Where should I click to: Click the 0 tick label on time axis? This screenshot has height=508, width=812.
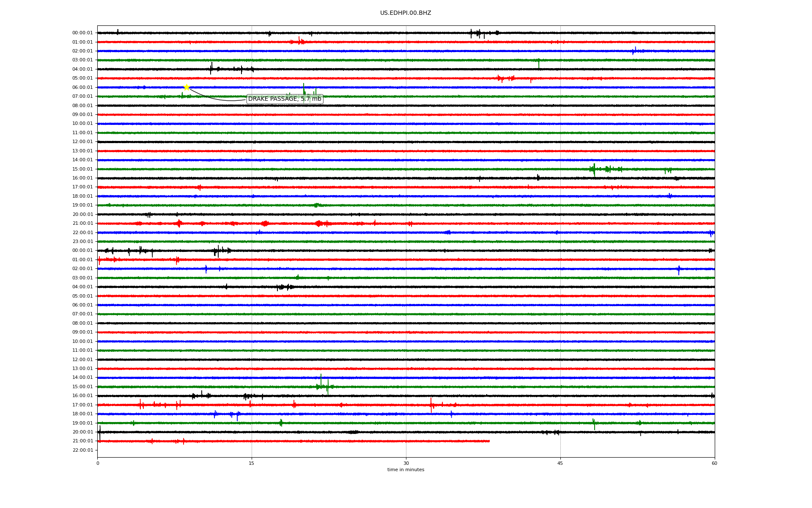pos(98,463)
